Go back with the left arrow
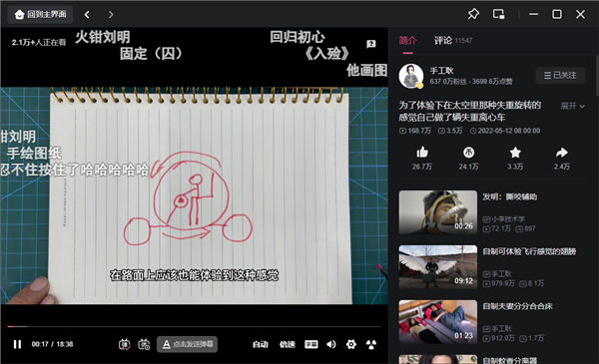The image size is (599, 364). pyautogui.click(x=87, y=15)
